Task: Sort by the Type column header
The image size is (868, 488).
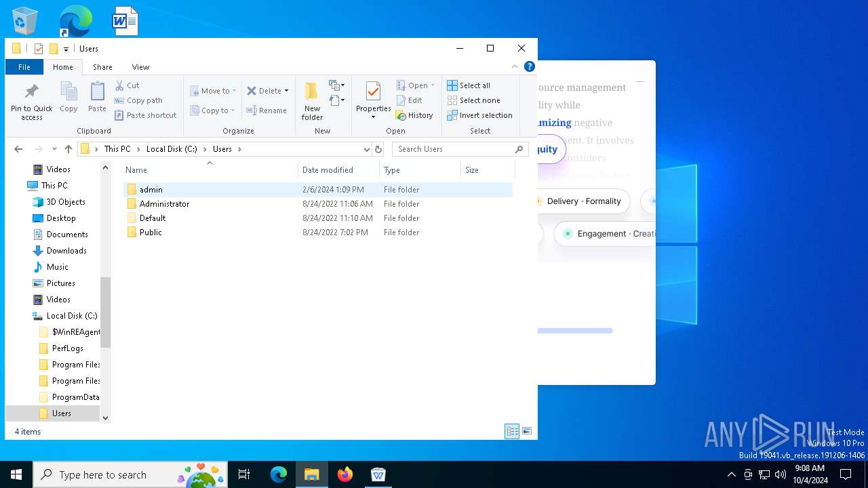Action: click(420, 170)
